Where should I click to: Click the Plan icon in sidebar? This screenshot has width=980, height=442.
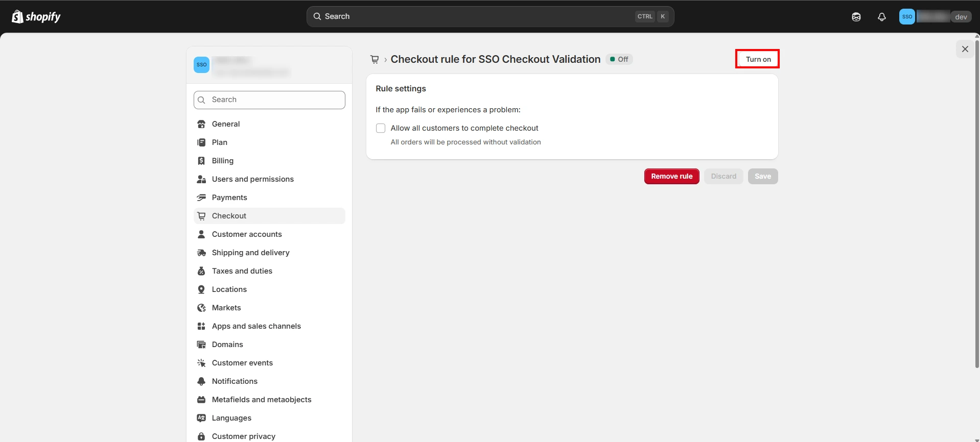201,142
